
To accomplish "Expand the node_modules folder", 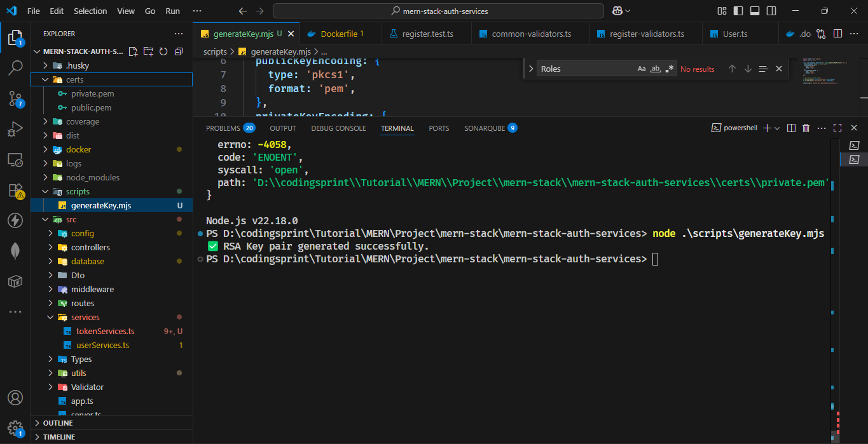I will pyautogui.click(x=111, y=177).
